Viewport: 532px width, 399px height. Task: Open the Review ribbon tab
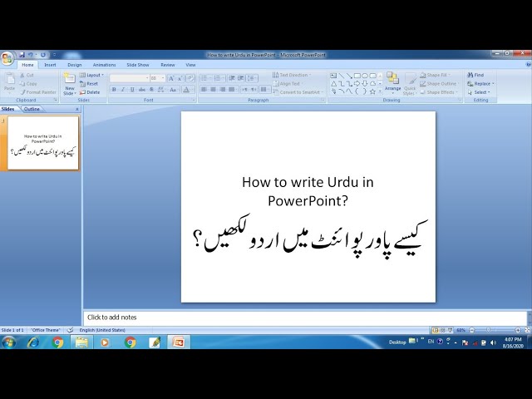click(x=168, y=65)
